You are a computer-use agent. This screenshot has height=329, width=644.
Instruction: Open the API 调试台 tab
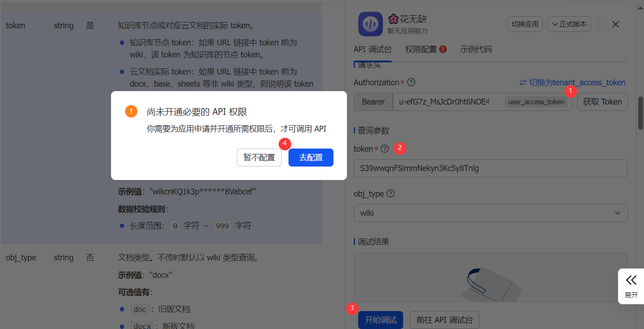click(373, 49)
